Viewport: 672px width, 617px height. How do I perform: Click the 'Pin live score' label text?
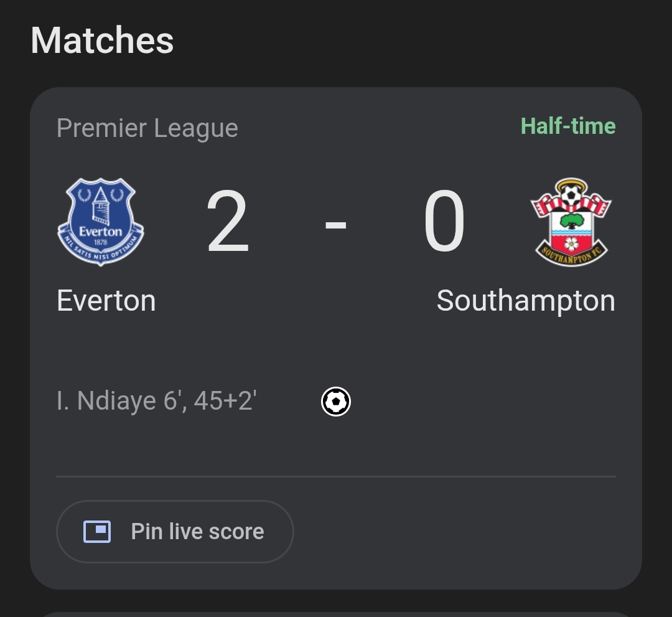(x=198, y=532)
